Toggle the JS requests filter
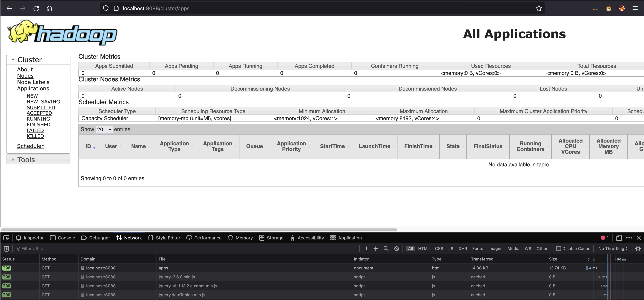 [451, 248]
